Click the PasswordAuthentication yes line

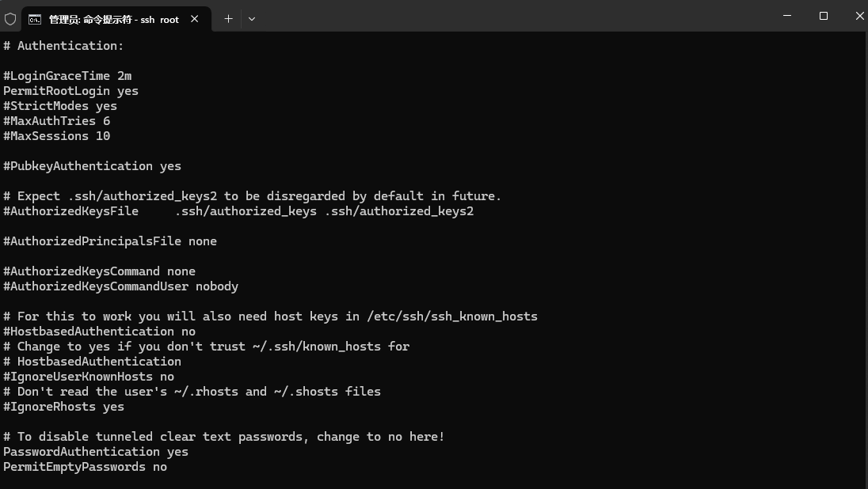pyautogui.click(x=95, y=452)
